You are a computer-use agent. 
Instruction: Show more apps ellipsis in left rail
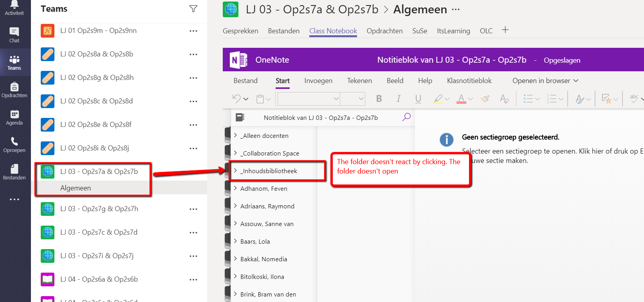(14, 199)
